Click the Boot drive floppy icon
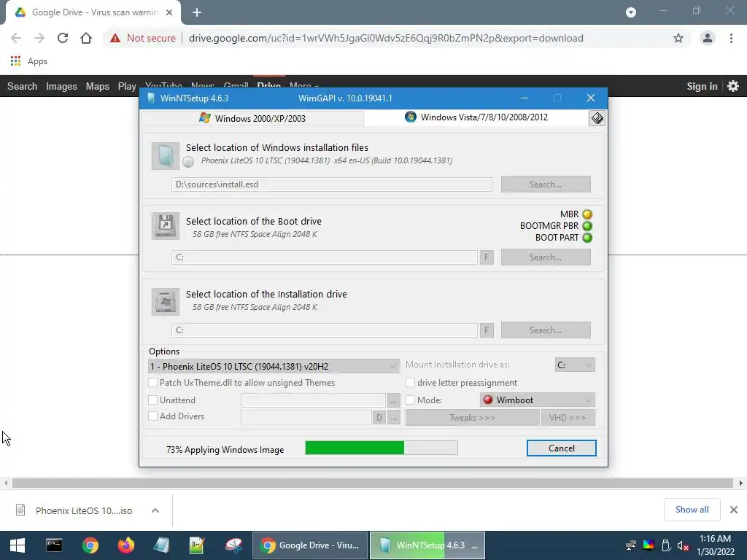This screenshot has height=560, width=747. click(166, 226)
